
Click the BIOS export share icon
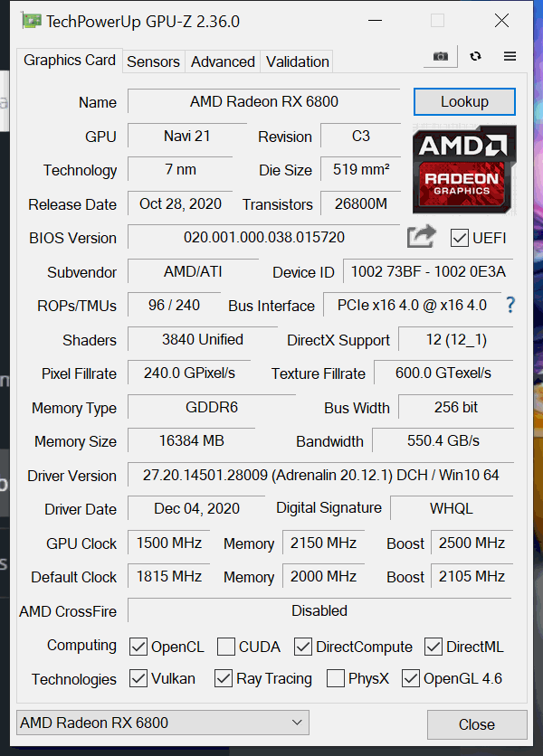(421, 237)
